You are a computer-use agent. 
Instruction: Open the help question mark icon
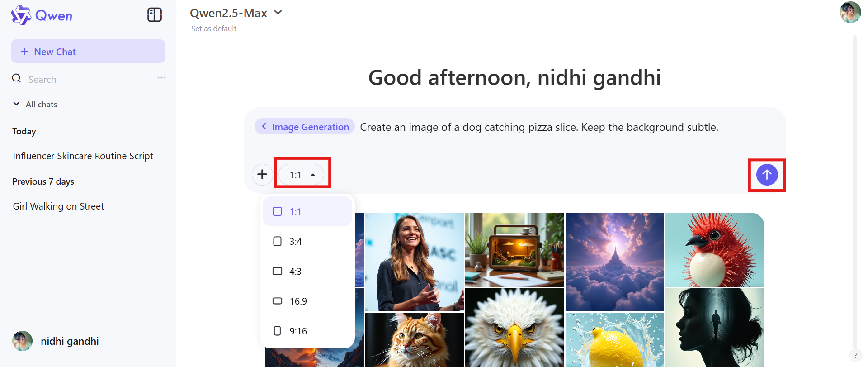click(x=855, y=356)
